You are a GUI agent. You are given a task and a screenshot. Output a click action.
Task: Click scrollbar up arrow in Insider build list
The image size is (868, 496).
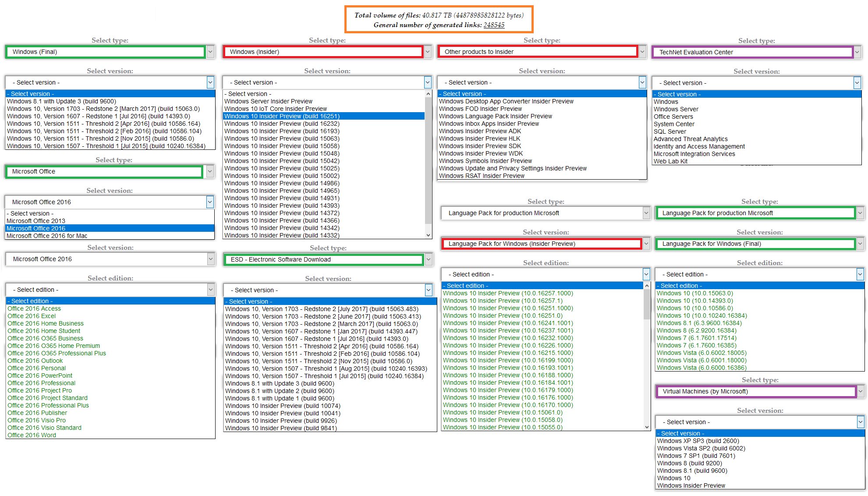(429, 94)
